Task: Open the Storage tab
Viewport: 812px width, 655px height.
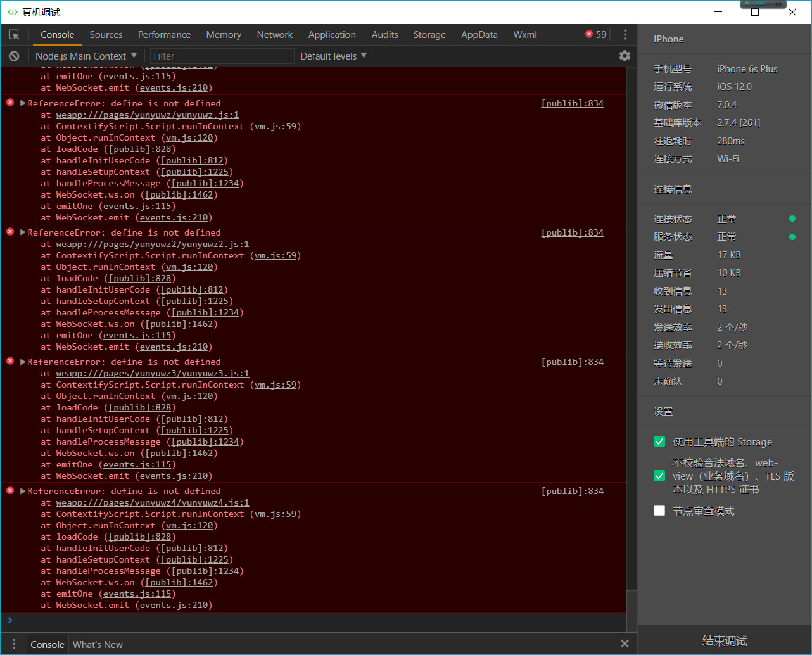Action: pos(429,35)
